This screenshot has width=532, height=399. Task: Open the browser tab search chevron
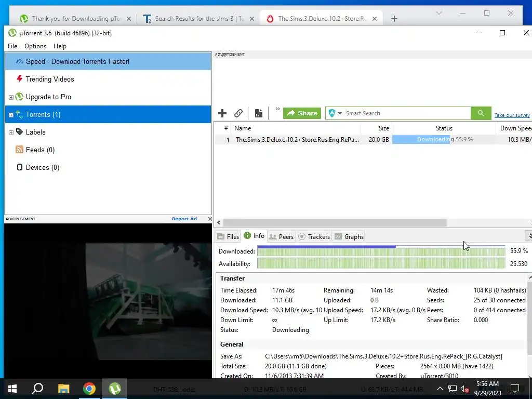click(x=438, y=13)
